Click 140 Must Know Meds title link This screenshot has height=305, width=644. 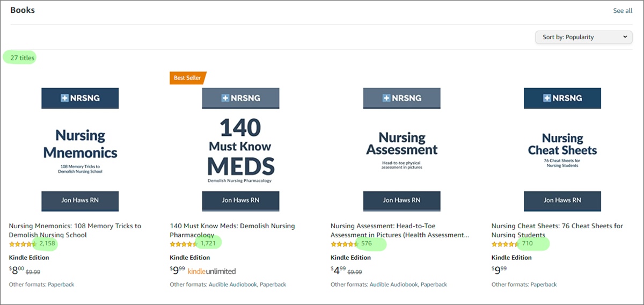tap(232, 226)
